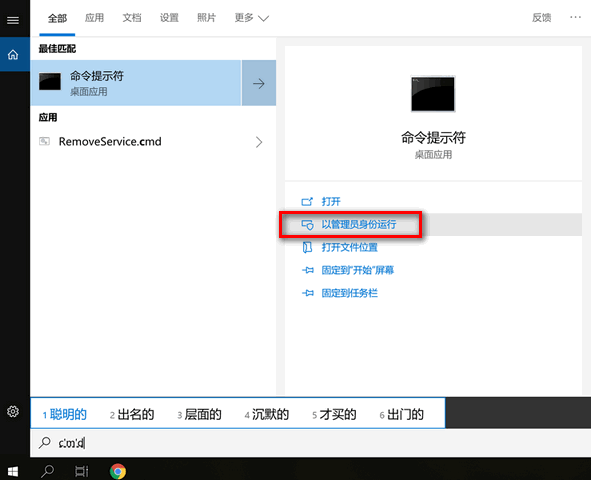Click the 反馈 feedback link
This screenshot has width=591, height=480.
click(x=542, y=18)
